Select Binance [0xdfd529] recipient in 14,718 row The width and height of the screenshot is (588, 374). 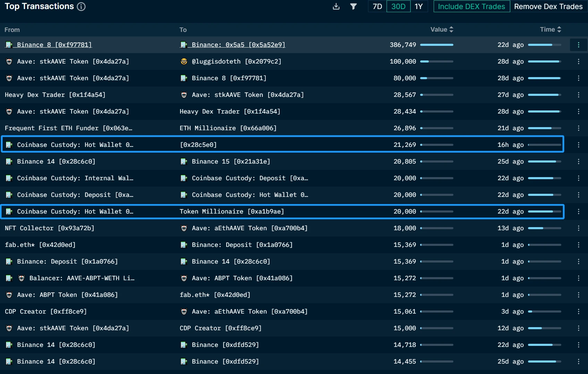click(x=225, y=345)
